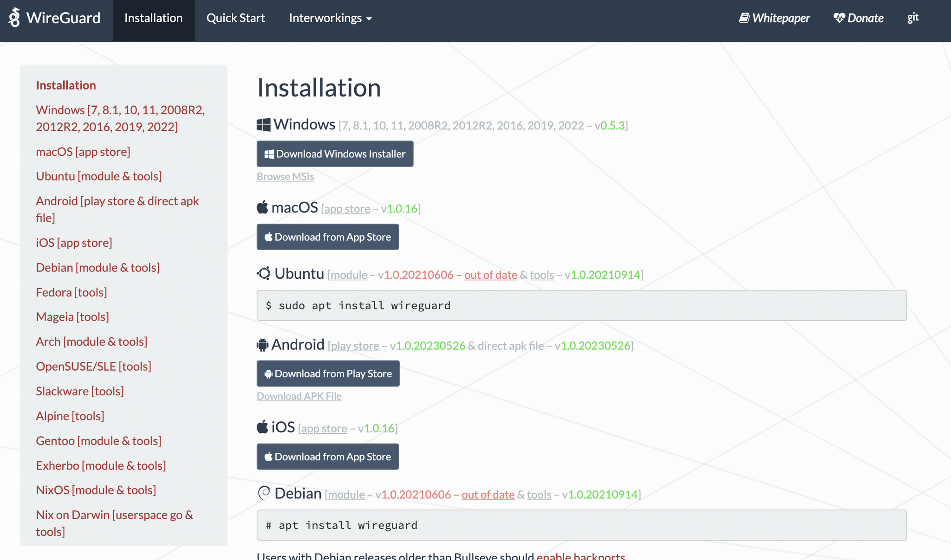Click the Debian swirl icon
The image size is (951, 560).
[x=264, y=495]
